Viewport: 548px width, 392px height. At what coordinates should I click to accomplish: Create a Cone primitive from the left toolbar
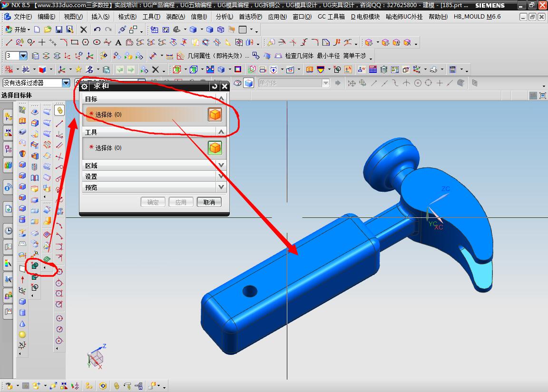click(22, 324)
